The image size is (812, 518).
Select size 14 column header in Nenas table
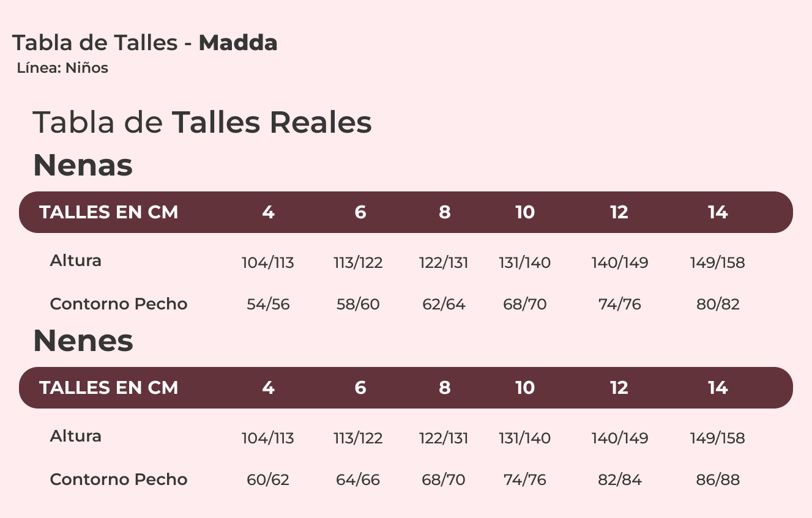pyautogui.click(x=718, y=212)
